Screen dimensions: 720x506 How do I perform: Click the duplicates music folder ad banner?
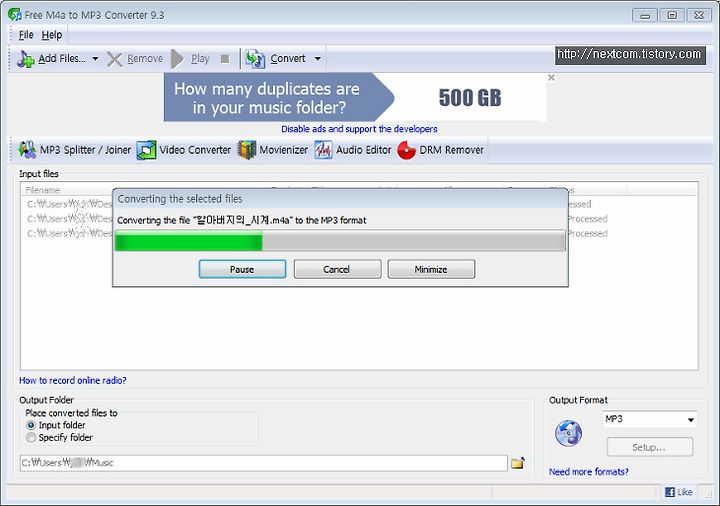(x=355, y=97)
